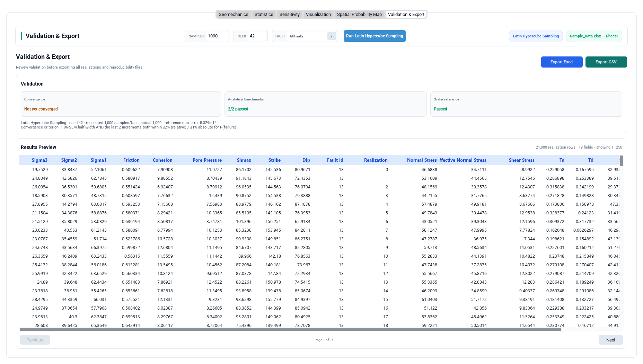
Task: Click the vertical scrollbar of the results table
Action: (x=622, y=161)
